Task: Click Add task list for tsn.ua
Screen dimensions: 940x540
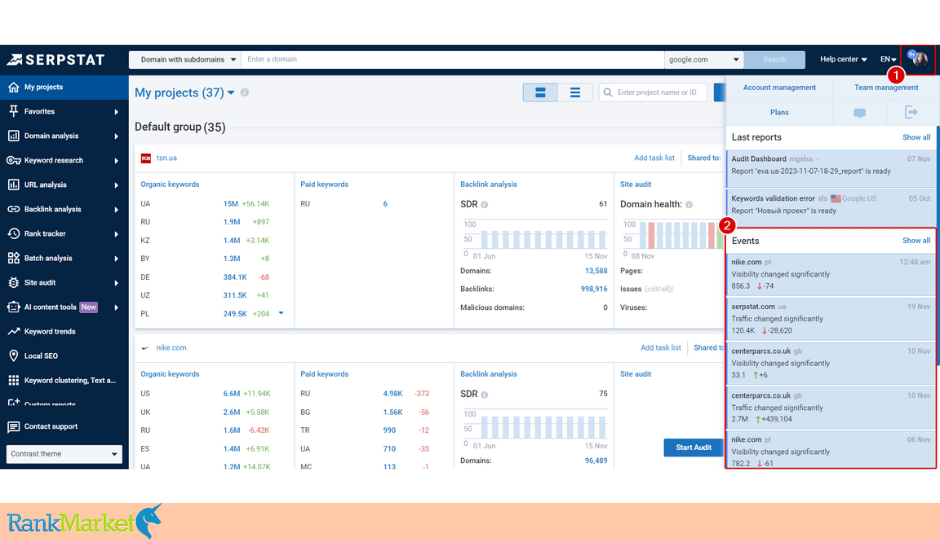Action: click(654, 158)
